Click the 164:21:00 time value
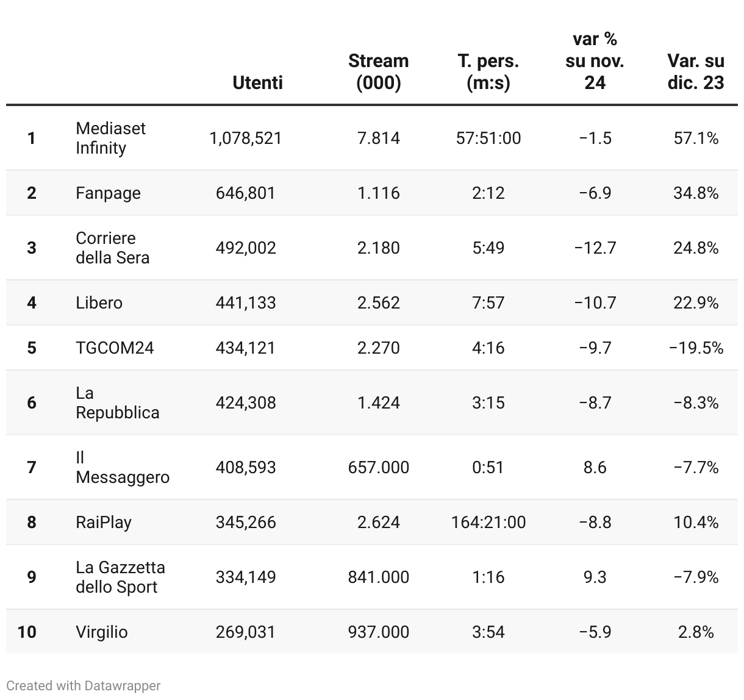 pyautogui.click(x=488, y=522)
